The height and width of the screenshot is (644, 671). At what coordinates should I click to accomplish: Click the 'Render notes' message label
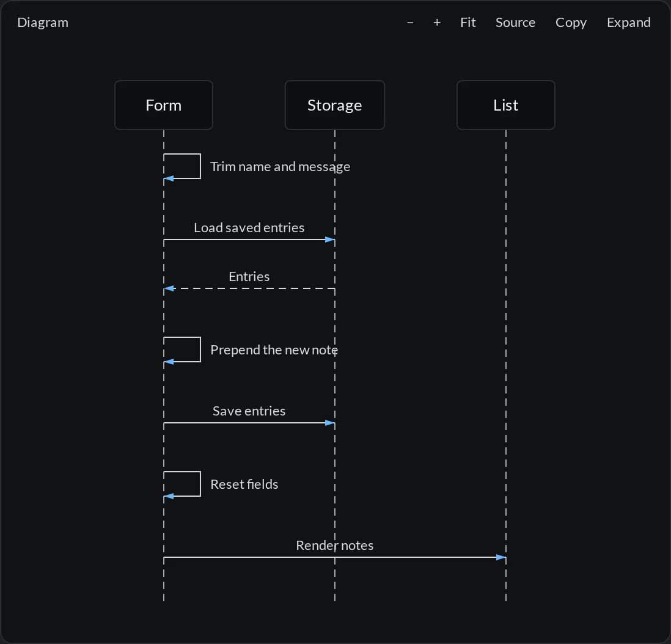[x=335, y=545]
